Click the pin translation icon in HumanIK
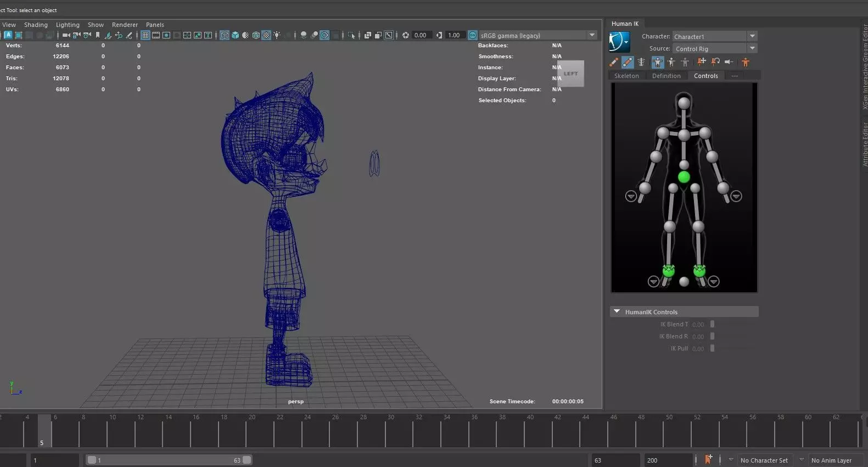This screenshot has width=868, height=467. [x=702, y=62]
